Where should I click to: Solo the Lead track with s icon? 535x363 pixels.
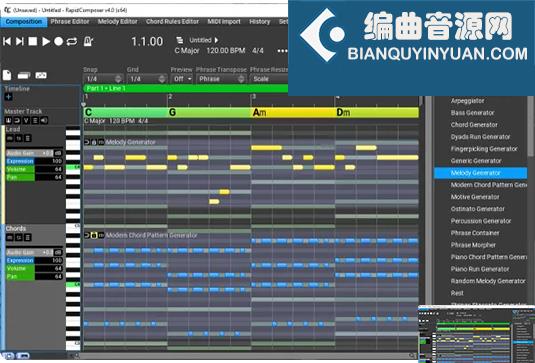point(19,138)
